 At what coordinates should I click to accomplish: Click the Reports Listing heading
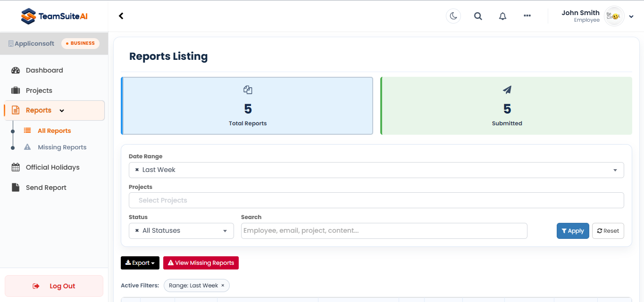pyautogui.click(x=168, y=57)
